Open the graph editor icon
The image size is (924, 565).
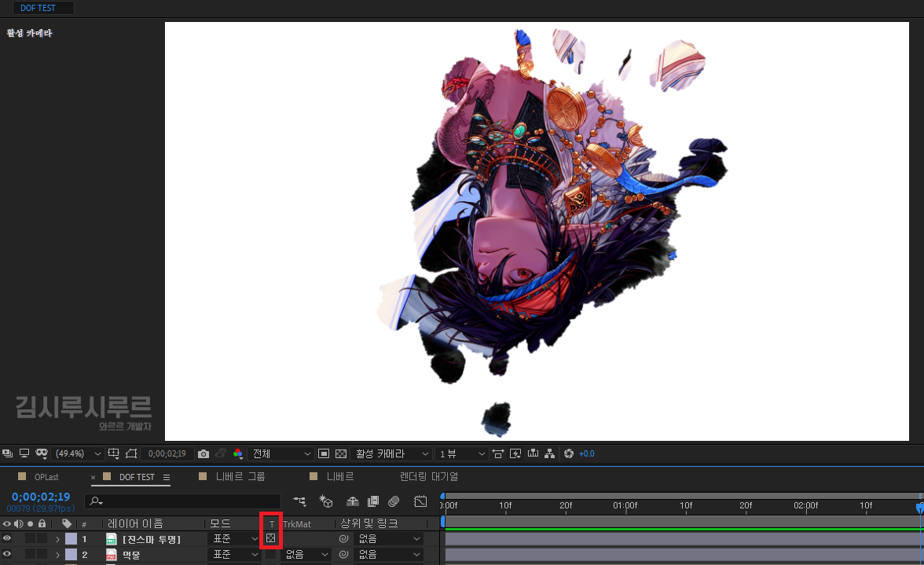420,501
